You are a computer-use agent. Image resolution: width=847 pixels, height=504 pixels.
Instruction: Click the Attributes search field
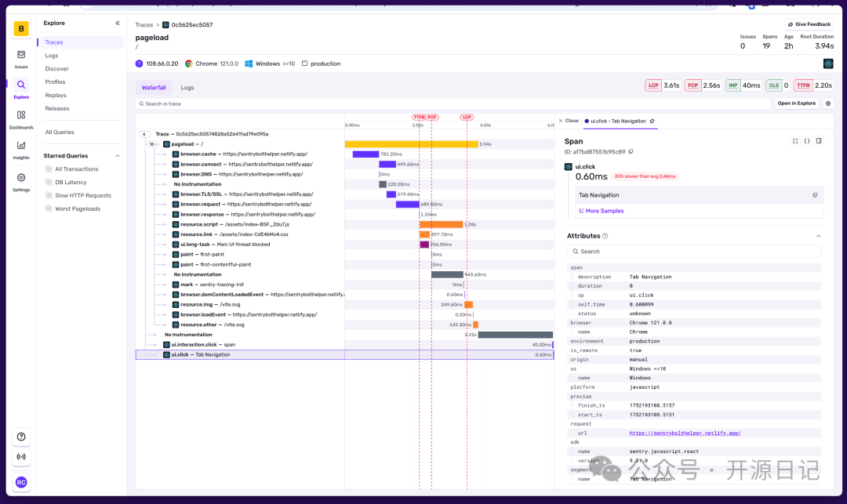point(694,252)
